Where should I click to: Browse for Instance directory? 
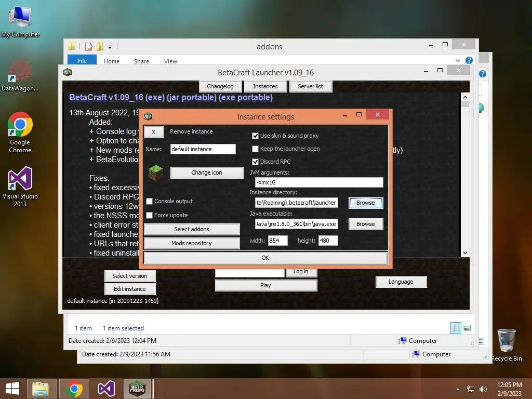[365, 203]
